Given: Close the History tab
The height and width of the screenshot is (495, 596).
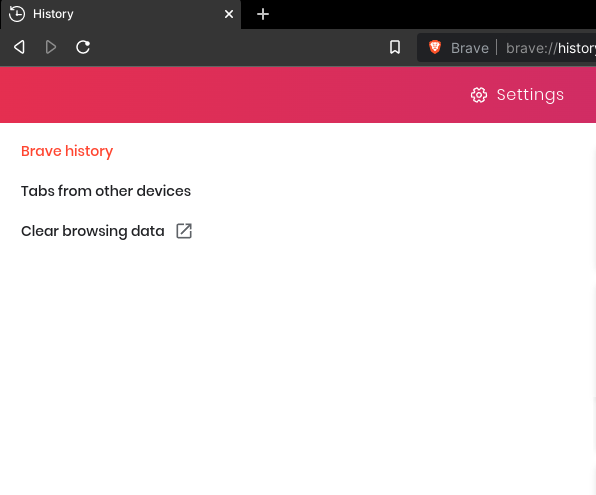Looking at the screenshot, I should pyautogui.click(x=229, y=14).
